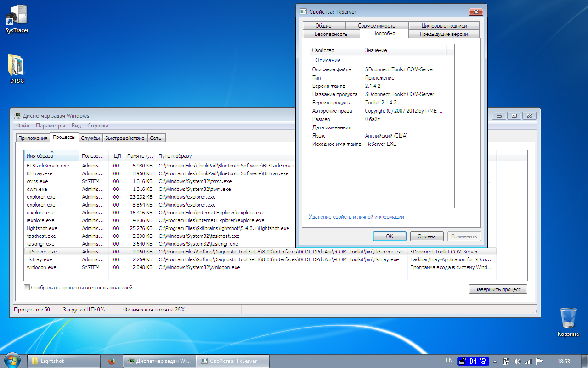The image size is (588, 368).
Task: Click the Исходное имя файла TkServer.EXE value
Action: tap(380, 144)
